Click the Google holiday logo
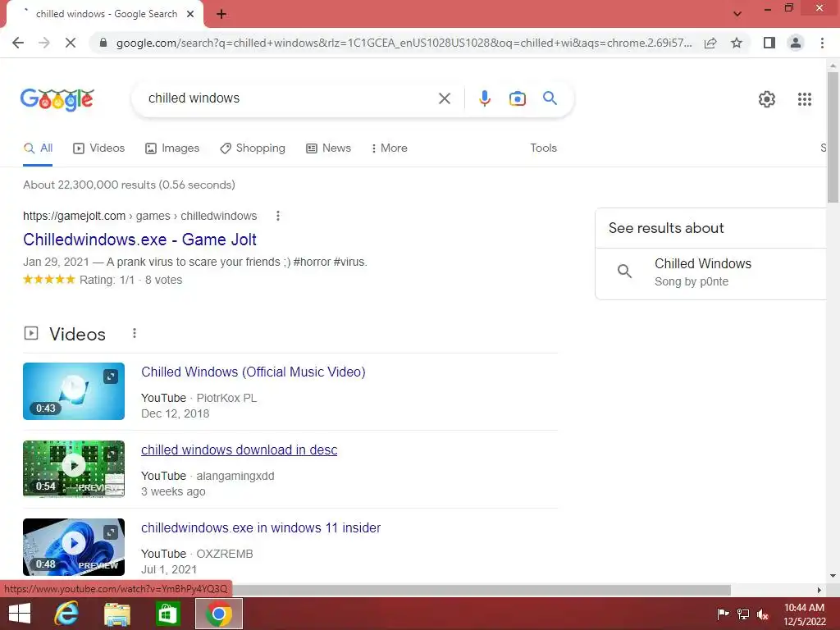 point(57,99)
